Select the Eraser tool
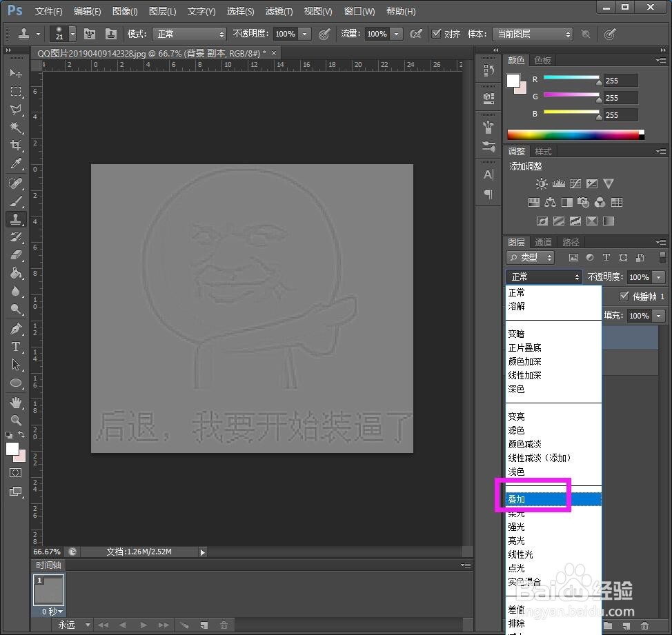The height and width of the screenshot is (635, 672). point(15,255)
